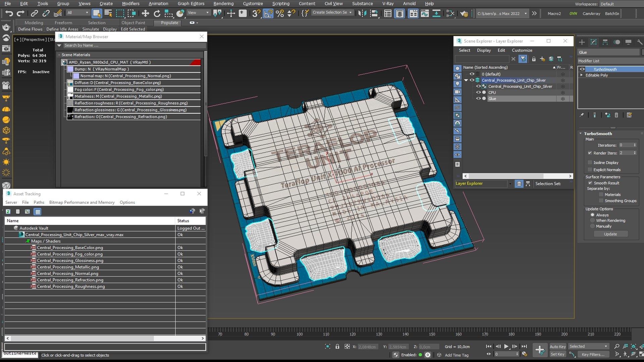Click Select and Link chain icon
This screenshot has height=362, width=644.
coord(34,13)
